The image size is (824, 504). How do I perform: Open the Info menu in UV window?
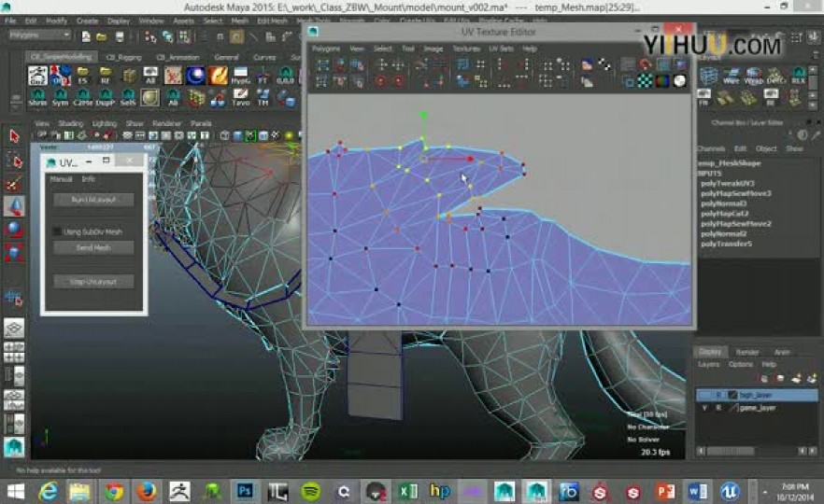tap(88, 179)
